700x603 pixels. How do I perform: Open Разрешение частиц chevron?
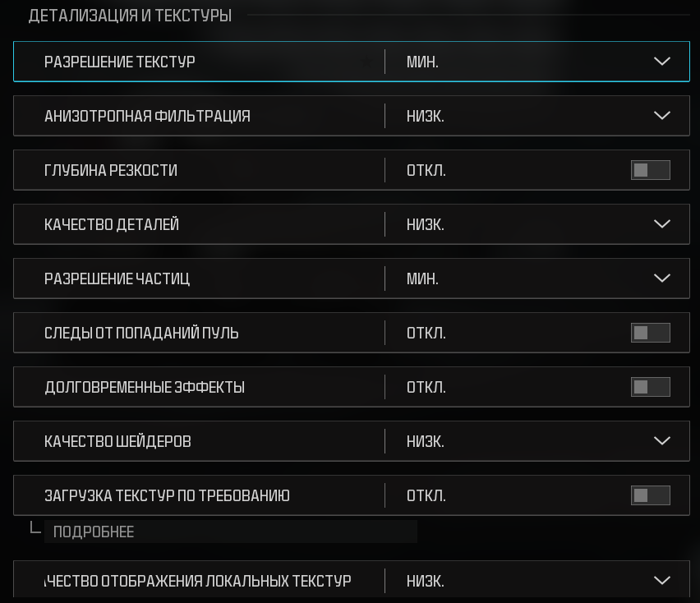tap(662, 278)
